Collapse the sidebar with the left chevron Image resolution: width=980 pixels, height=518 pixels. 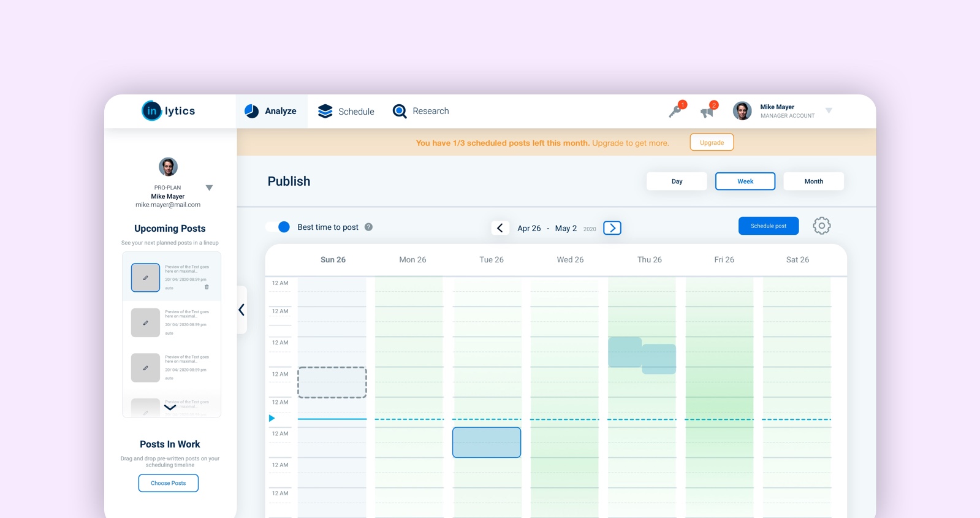click(241, 310)
